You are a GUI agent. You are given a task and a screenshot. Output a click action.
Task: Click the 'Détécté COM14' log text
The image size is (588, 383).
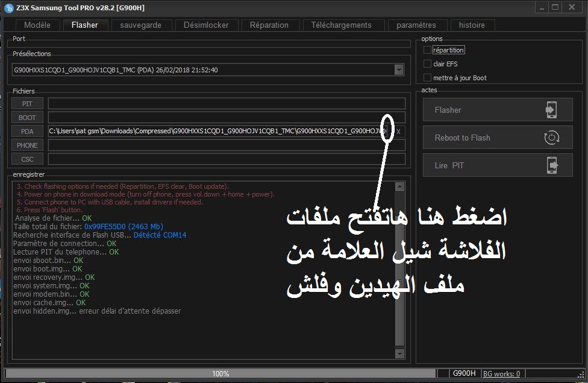point(160,235)
